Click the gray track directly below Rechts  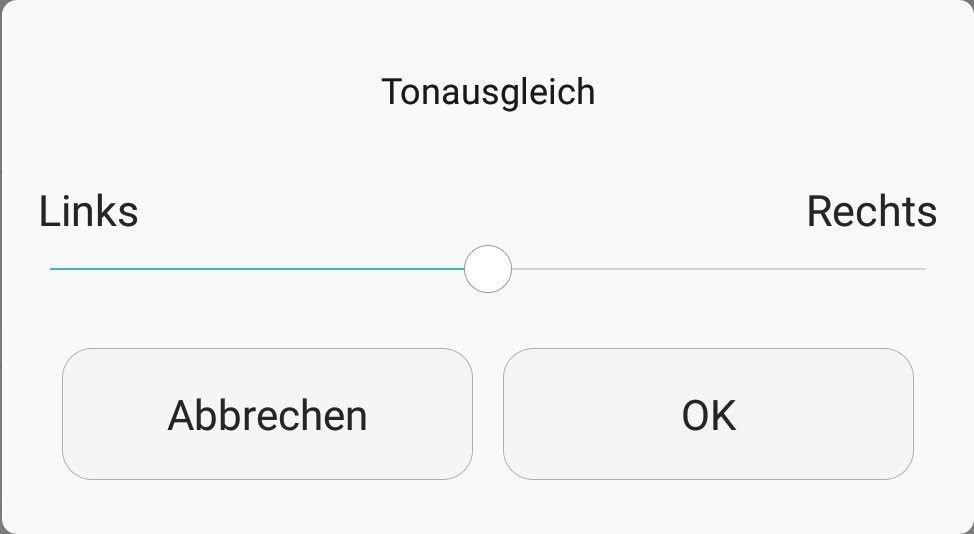[872, 269]
